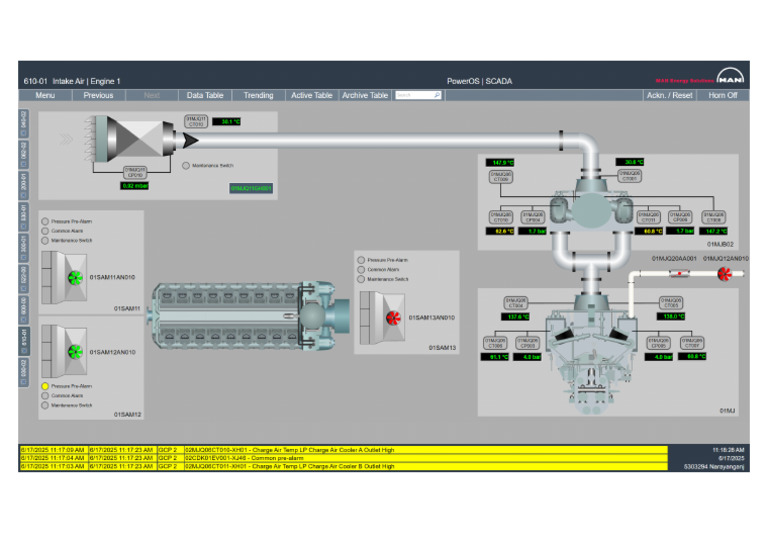Toggle Common Alarm indicator for 01SAM11
The height and width of the screenshot is (543, 768).
pos(45,231)
